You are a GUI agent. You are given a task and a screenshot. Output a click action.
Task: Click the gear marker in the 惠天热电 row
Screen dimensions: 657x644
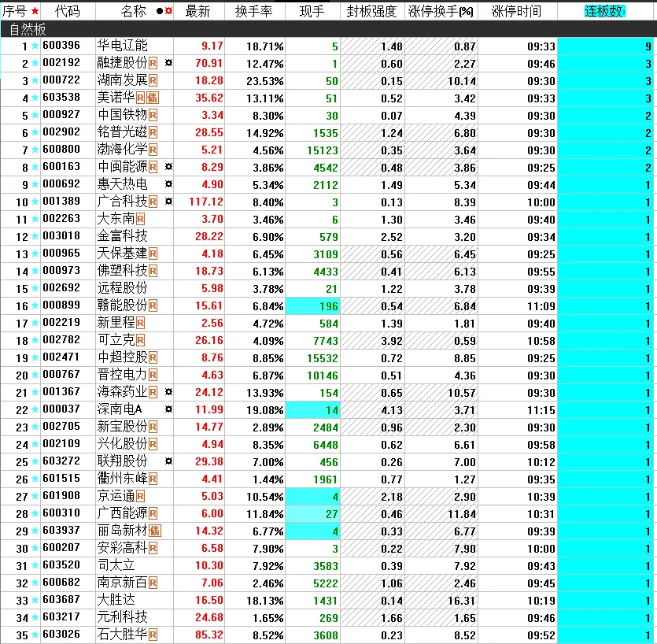168,184
